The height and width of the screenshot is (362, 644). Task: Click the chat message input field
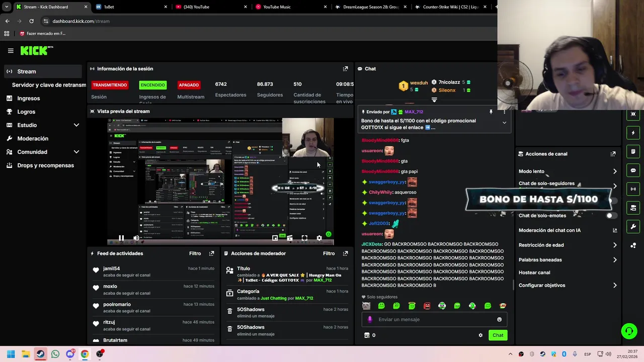(435, 319)
